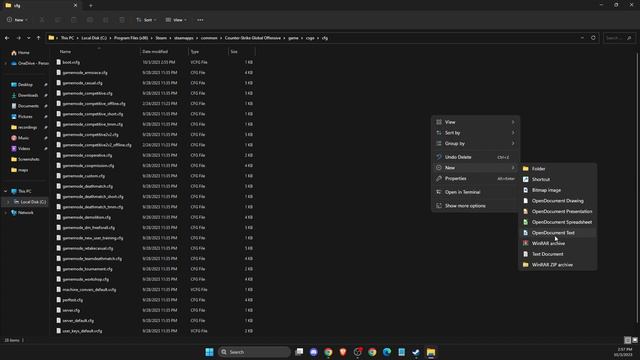Screen dimensions: 640x360
Task: Click Undo Delete in context menu
Action: pos(475,157)
